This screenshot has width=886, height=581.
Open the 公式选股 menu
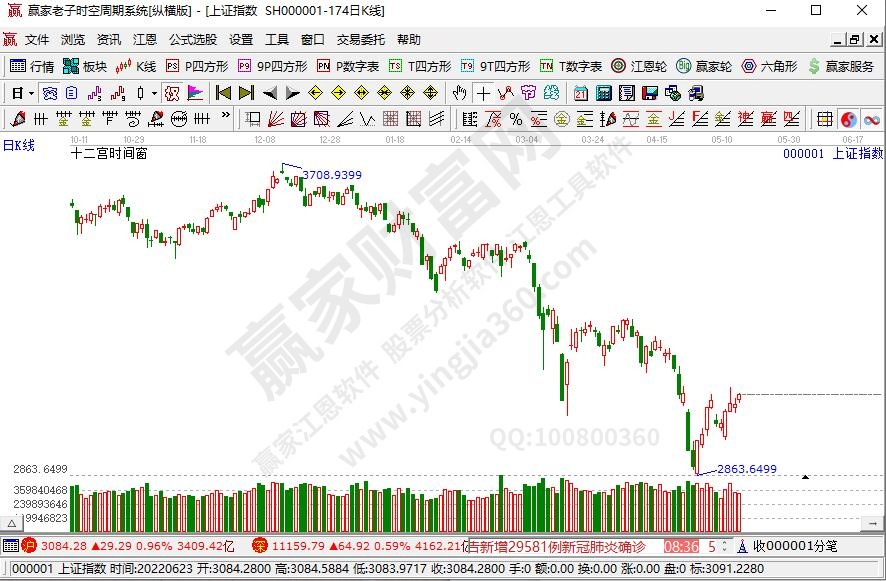tap(192, 40)
